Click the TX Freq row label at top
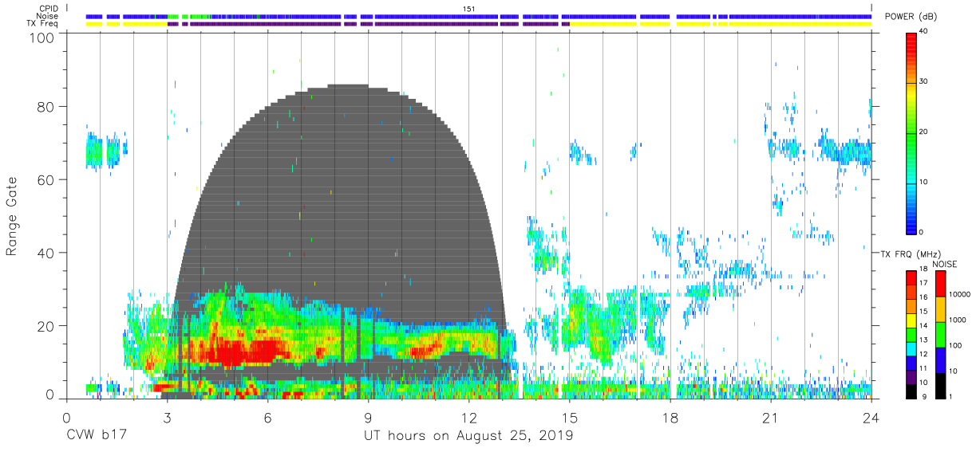 click(42, 24)
